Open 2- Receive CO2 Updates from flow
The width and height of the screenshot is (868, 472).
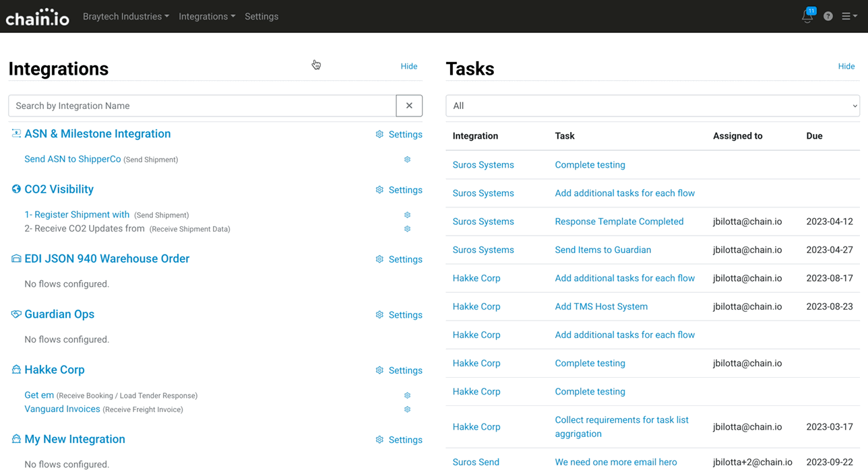click(x=84, y=228)
